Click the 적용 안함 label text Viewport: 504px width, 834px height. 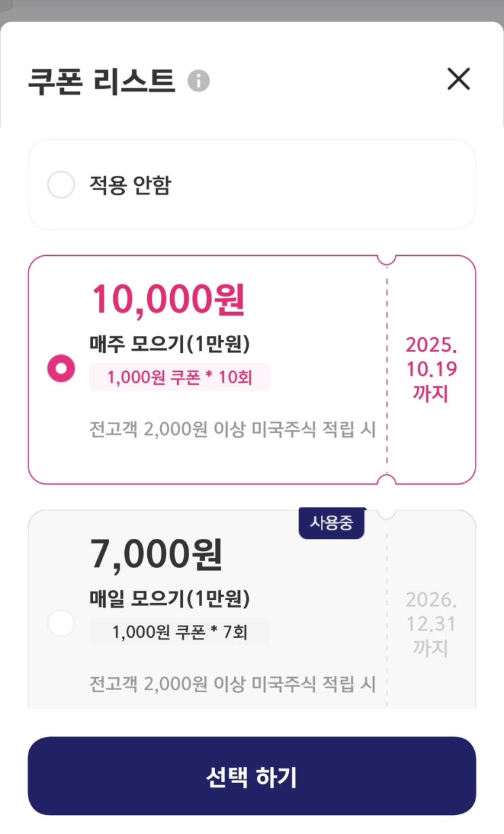coord(130,185)
